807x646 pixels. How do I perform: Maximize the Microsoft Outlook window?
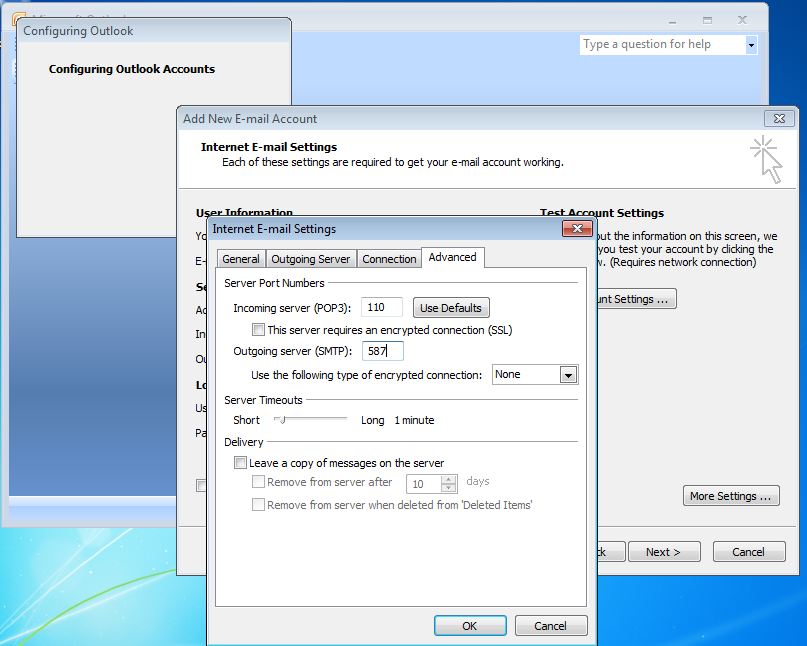708,21
